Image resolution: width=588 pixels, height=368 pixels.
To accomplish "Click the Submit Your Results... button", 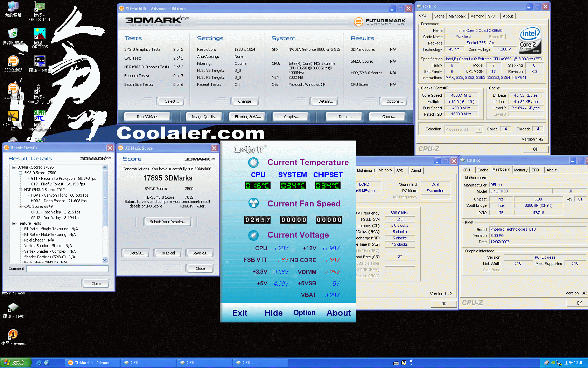I will (x=168, y=222).
